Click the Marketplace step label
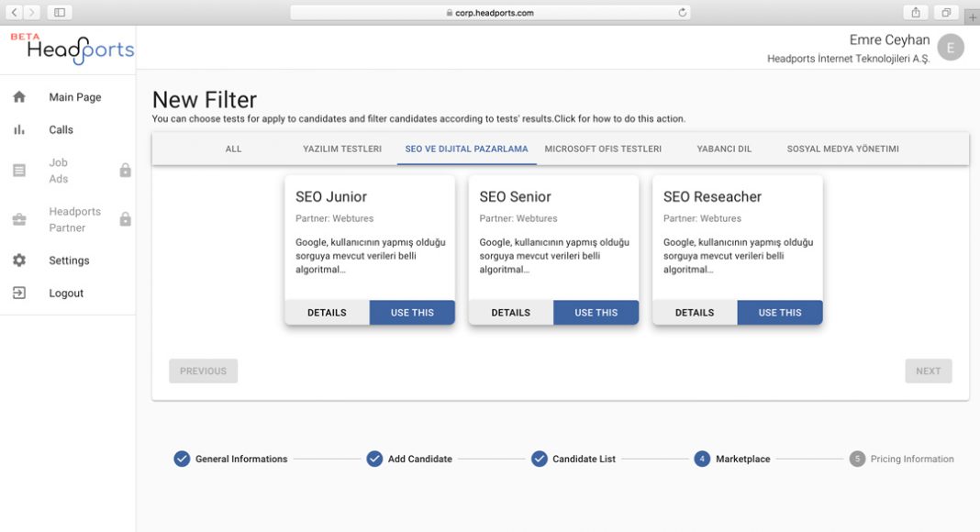Image resolution: width=980 pixels, height=532 pixels. pos(742,459)
